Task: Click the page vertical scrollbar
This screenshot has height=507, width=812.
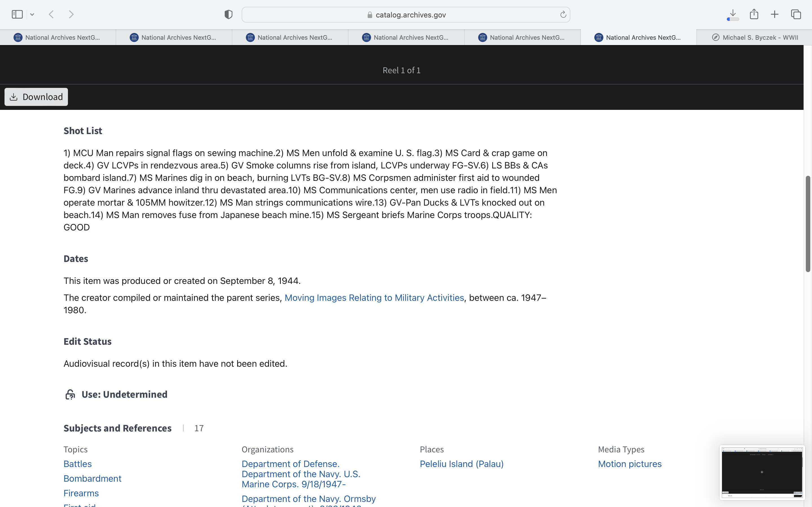Action: 808,224
